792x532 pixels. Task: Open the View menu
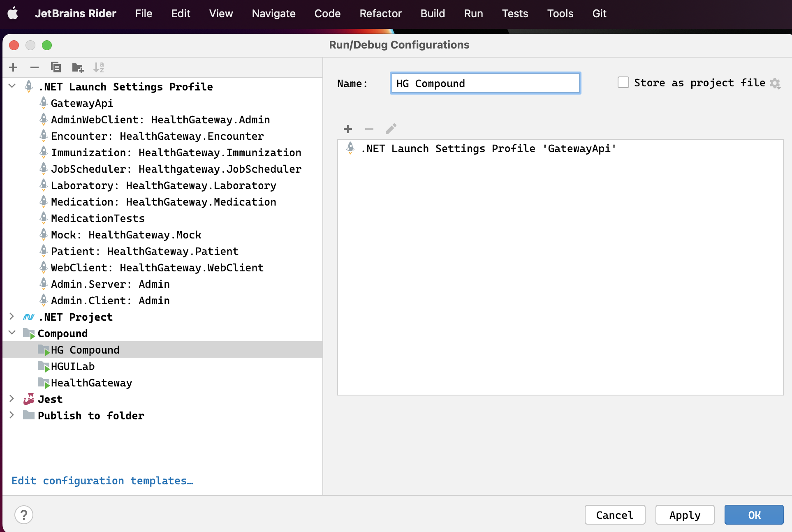[221, 14]
